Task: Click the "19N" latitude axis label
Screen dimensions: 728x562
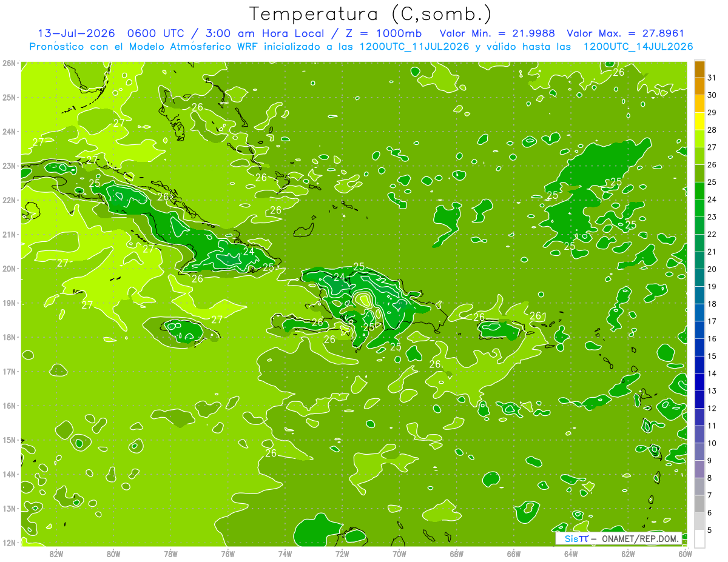Action: coord(8,303)
